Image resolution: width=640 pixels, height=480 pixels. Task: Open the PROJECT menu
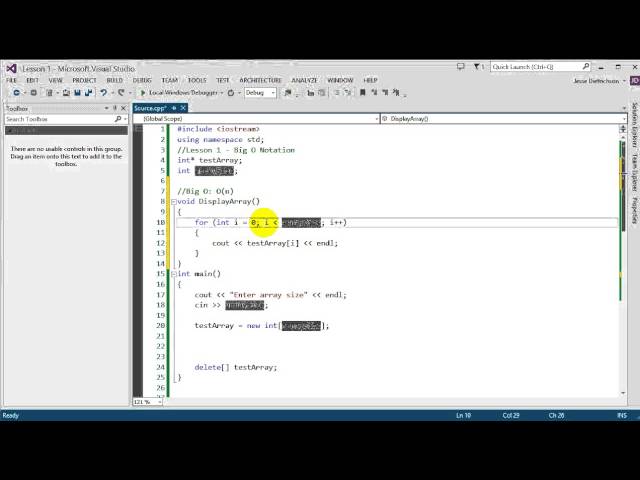tap(84, 80)
